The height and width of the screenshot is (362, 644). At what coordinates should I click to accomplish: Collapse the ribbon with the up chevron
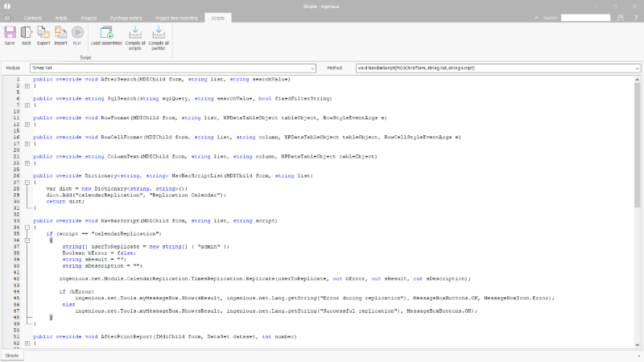pos(536,18)
